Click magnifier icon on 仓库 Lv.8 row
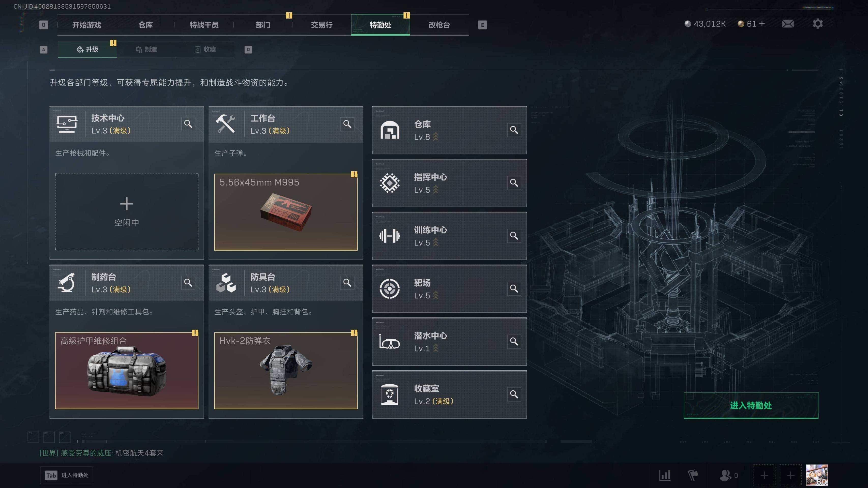The width and height of the screenshot is (868, 488). point(514,130)
